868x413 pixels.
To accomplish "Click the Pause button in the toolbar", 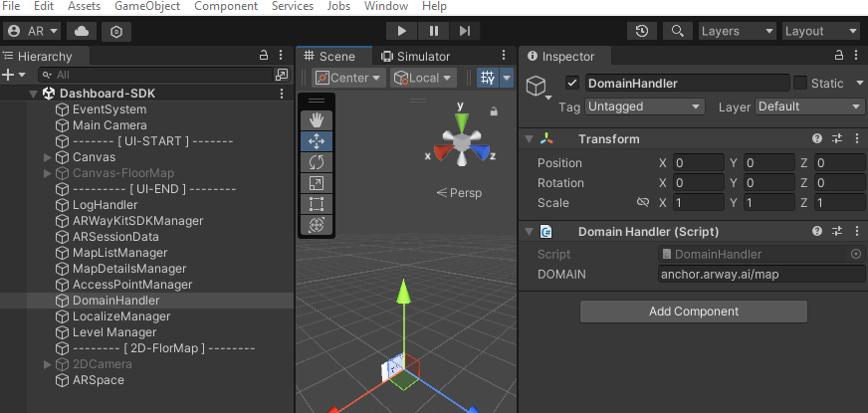I will click(x=434, y=32).
